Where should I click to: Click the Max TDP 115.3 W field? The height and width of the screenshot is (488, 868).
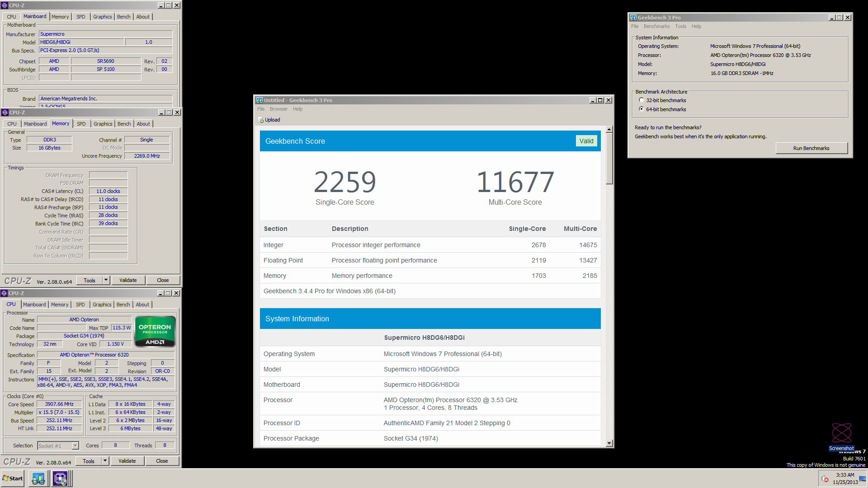coord(122,328)
